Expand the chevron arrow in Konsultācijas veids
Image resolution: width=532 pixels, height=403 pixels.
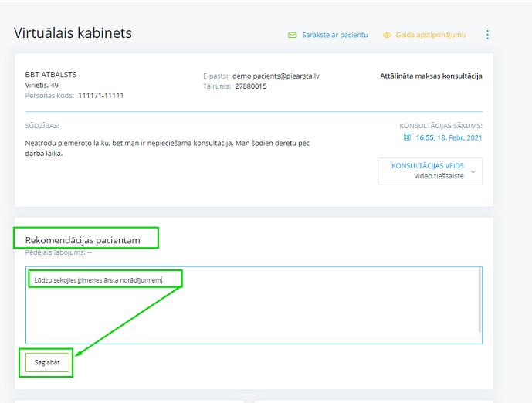[473, 171]
